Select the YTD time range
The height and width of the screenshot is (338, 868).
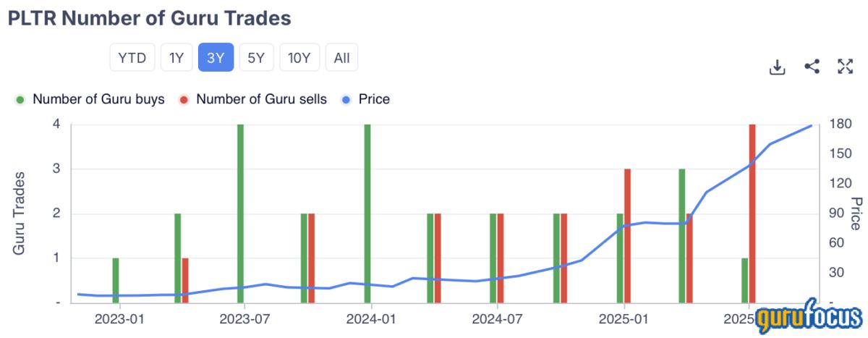[x=132, y=58]
